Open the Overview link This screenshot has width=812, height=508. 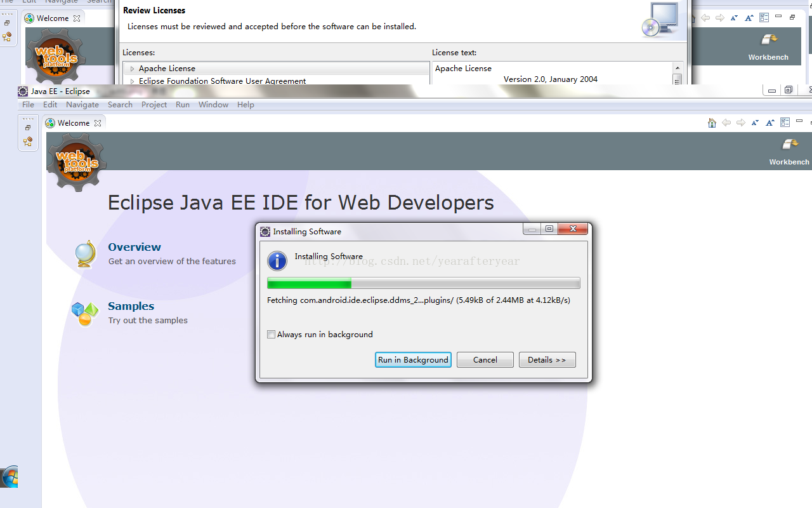point(134,247)
